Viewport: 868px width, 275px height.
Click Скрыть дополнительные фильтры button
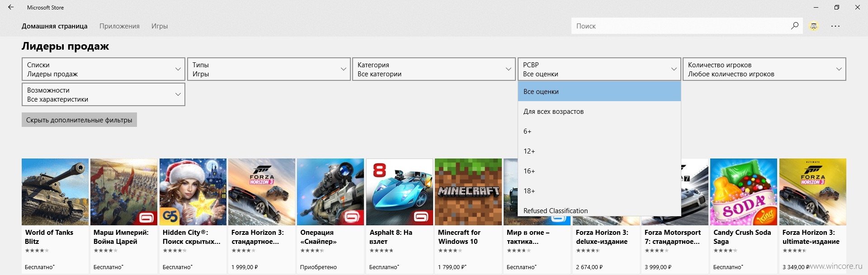pos(79,120)
